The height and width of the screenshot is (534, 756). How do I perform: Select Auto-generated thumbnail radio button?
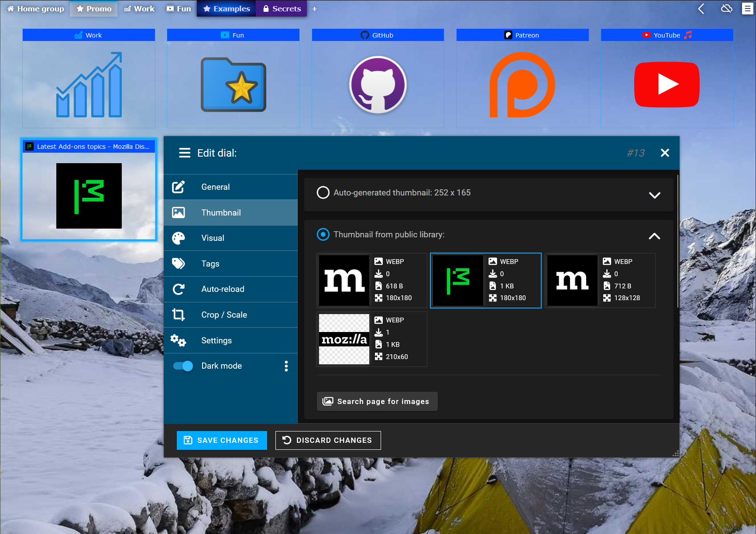(x=323, y=192)
